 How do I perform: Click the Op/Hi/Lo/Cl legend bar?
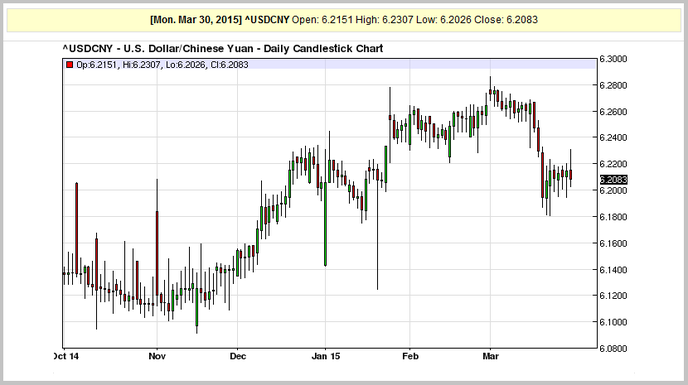[x=329, y=65]
